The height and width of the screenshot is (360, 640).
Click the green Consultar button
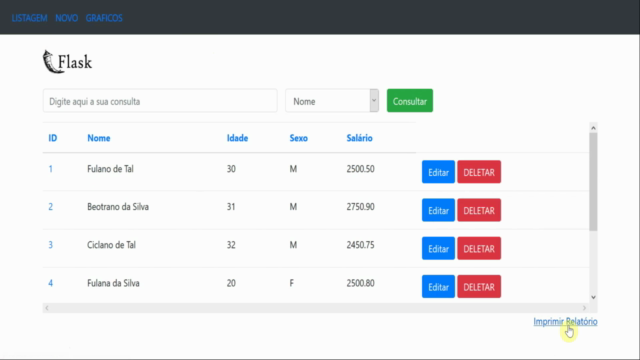pyautogui.click(x=410, y=101)
